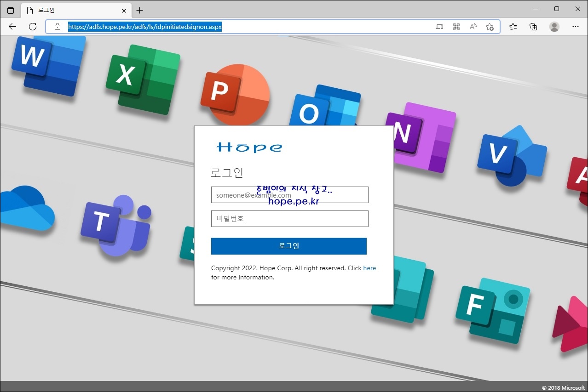
Task: Close the 로그인 tab
Action: tap(124, 11)
